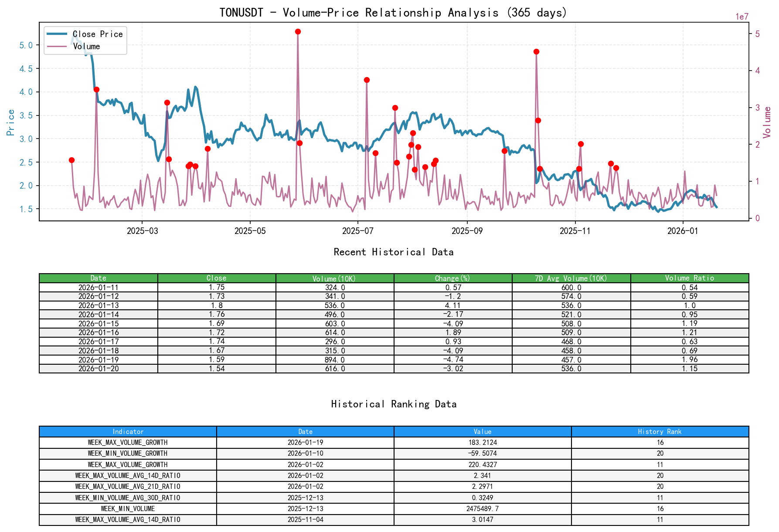Click the red marker above the 2025-07 spike
Image resolution: width=779 pixels, height=532 pixels.
click(366, 79)
